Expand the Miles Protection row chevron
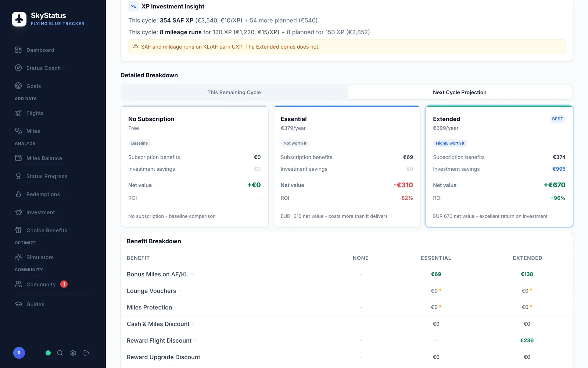 176,307
